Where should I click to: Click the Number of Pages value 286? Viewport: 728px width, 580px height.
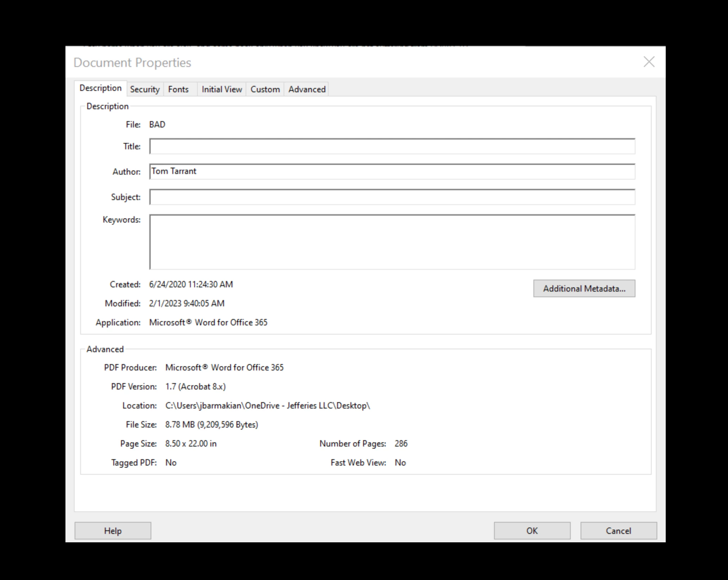401,444
